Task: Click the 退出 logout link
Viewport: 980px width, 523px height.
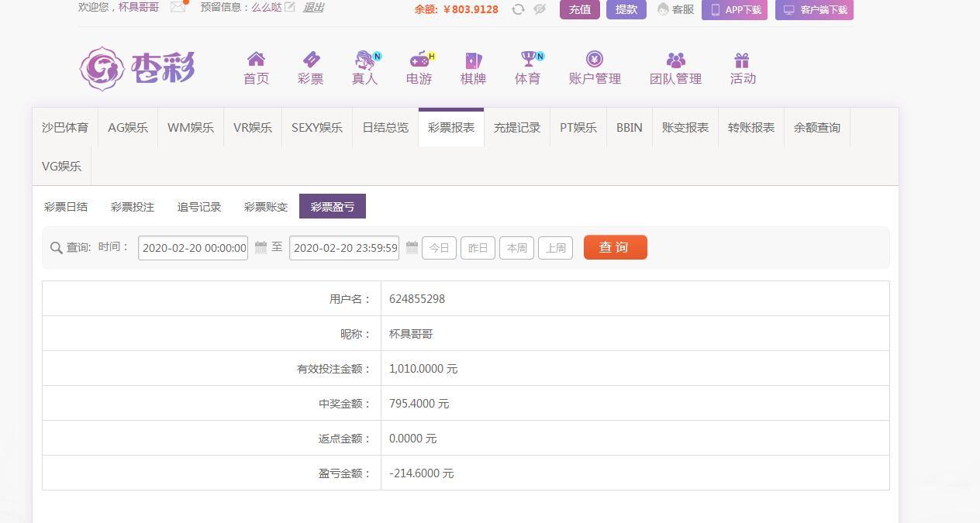Action: point(313,8)
